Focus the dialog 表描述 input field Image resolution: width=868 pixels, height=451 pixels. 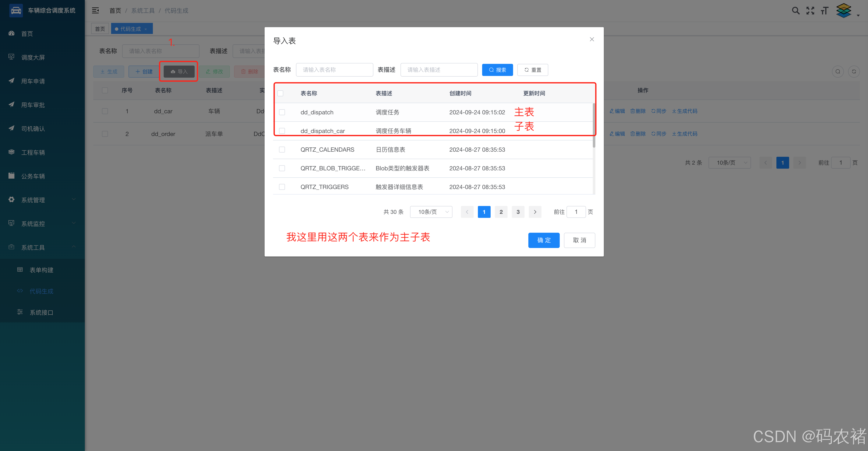point(439,70)
